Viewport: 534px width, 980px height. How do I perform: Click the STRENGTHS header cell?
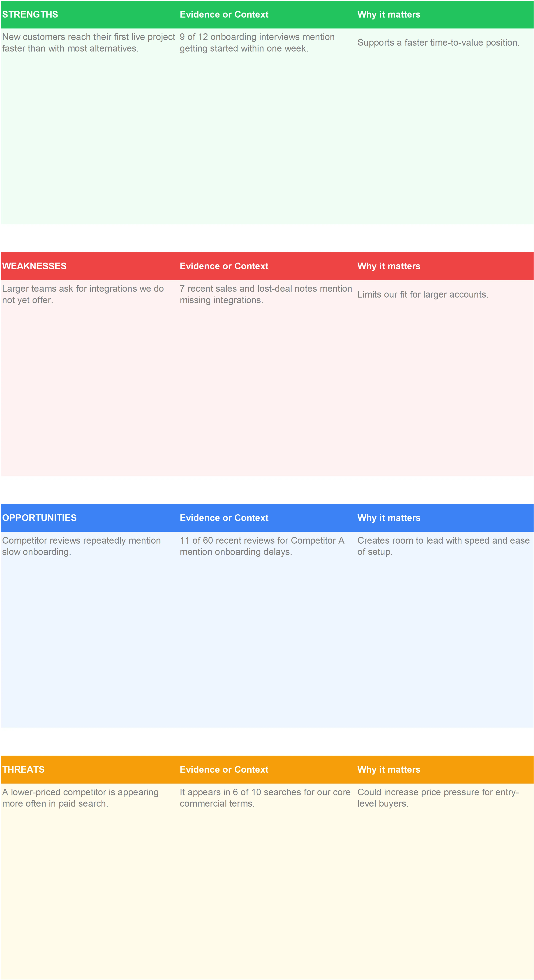pyautogui.click(x=89, y=14)
